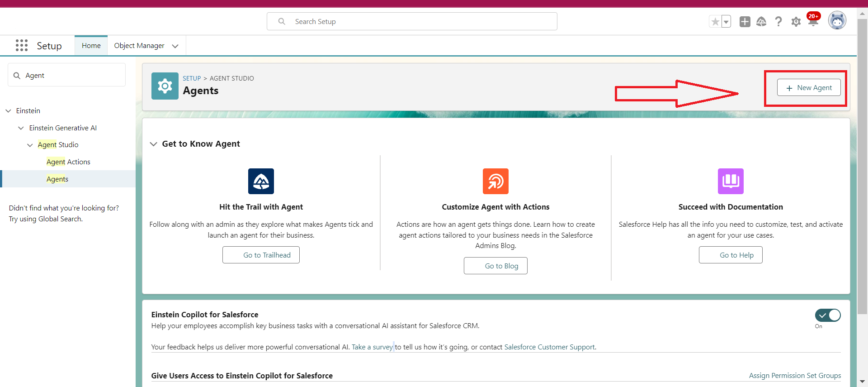Open the Object Manager dropdown chevron

175,46
